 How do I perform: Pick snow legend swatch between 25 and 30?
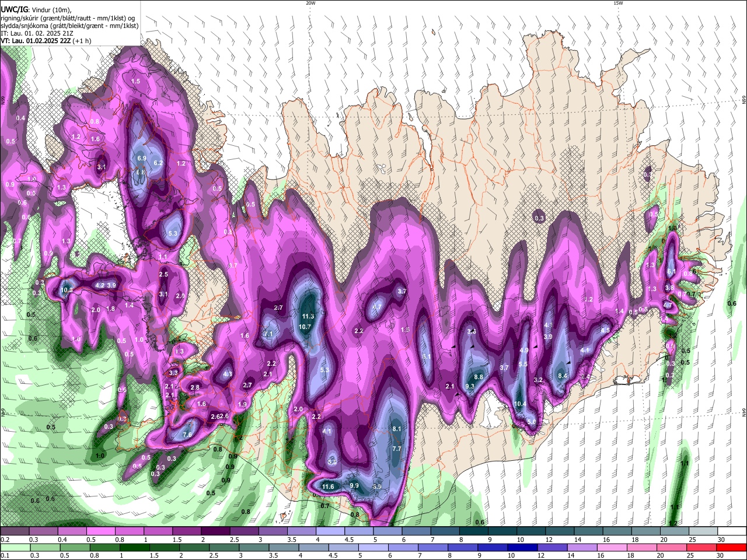pyautogui.click(x=703, y=531)
